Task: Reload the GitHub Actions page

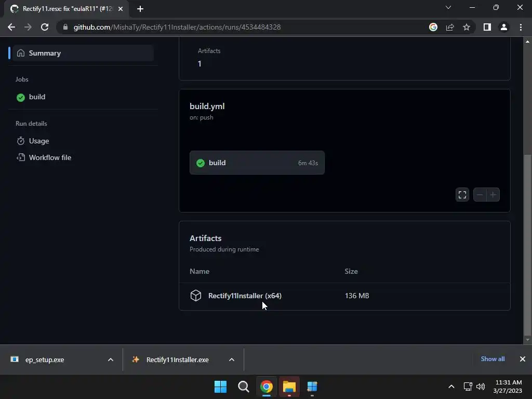Action: coord(45,27)
